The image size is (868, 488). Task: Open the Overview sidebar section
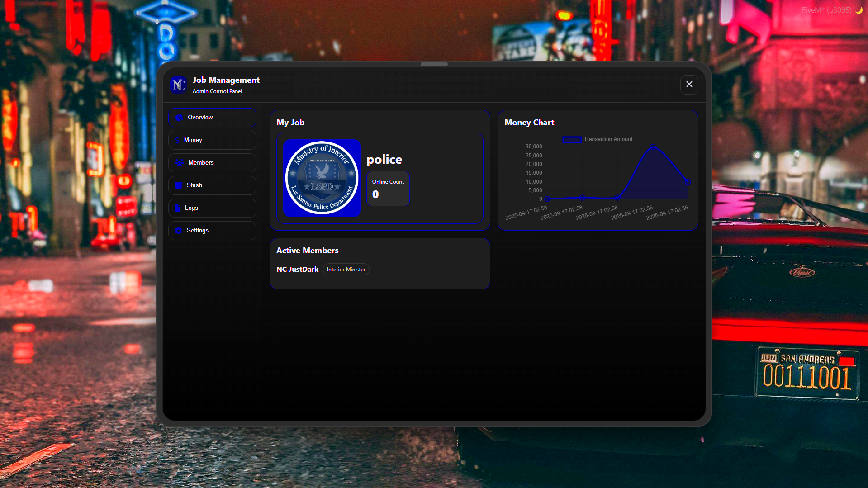pyautogui.click(x=212, y=118)
